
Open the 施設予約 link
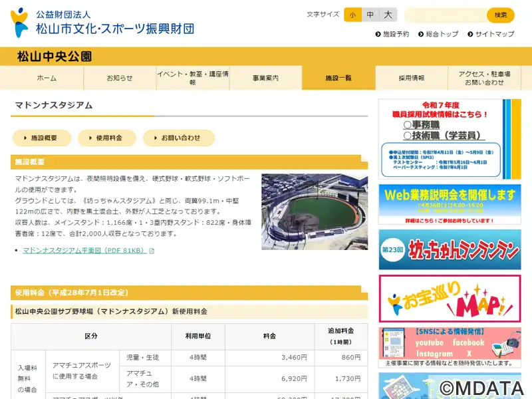(x=396, y=35)
